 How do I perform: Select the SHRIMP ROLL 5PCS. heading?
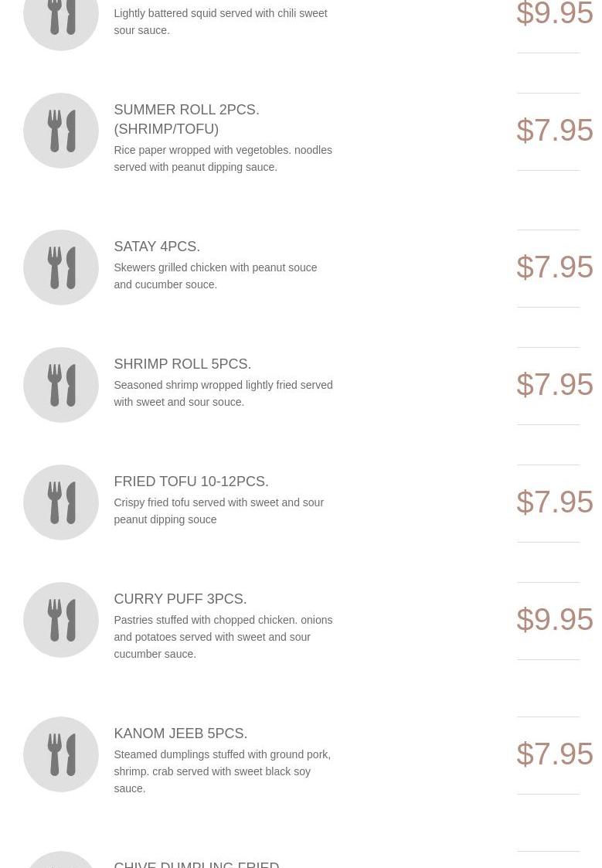(x=182, y=364)
